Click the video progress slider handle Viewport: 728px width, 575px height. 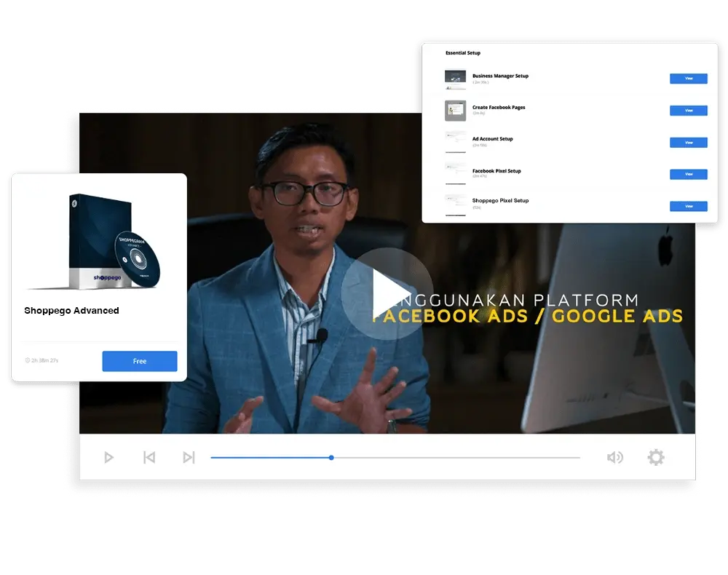pos(331,458)
